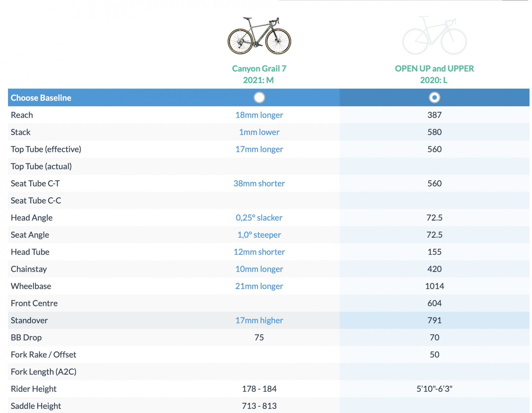This screenshot has height=413, width=532.
Task: Click the Canyon Grail 7 bike image
Action: tap(259, 36)
